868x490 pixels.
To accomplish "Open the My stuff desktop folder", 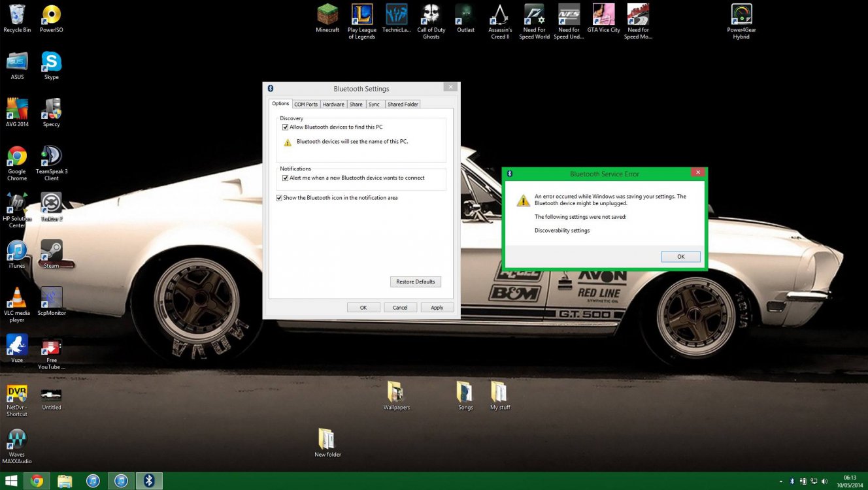I will 500,396.
